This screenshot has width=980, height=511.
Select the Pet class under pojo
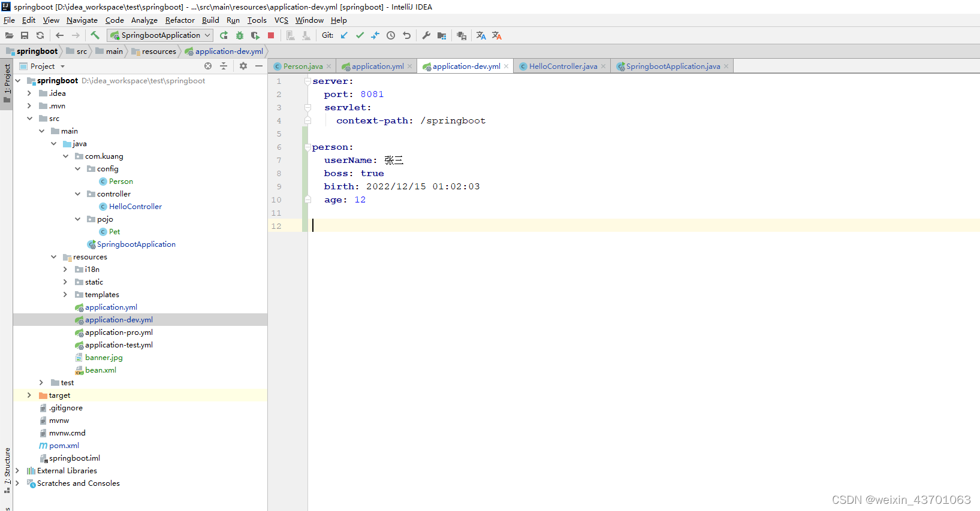(x=114, y=231)
